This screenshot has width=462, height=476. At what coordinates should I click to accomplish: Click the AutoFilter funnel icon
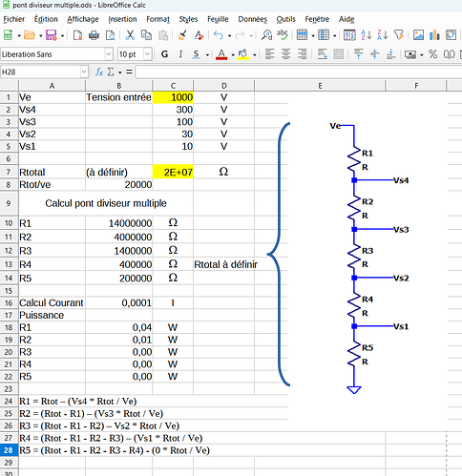coord(399,35)
